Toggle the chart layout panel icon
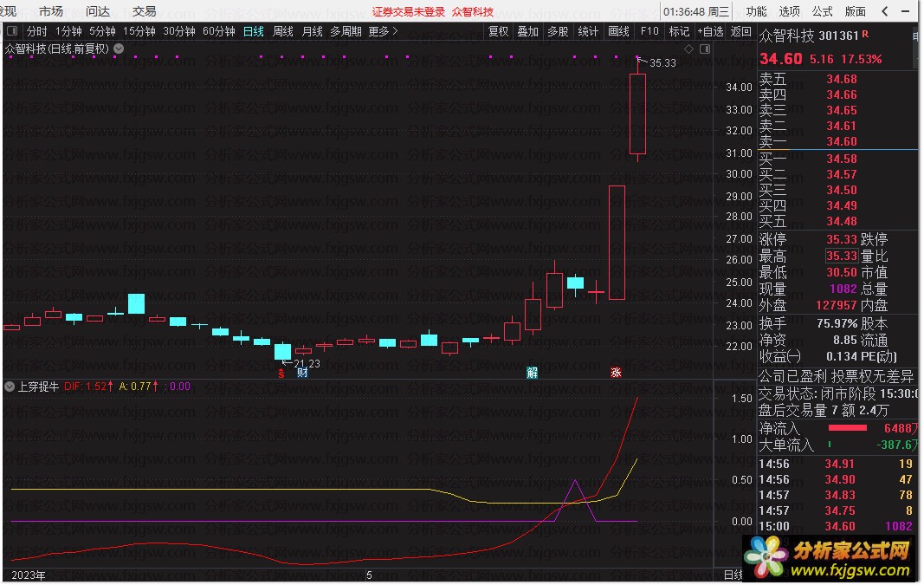 (704, 49)
